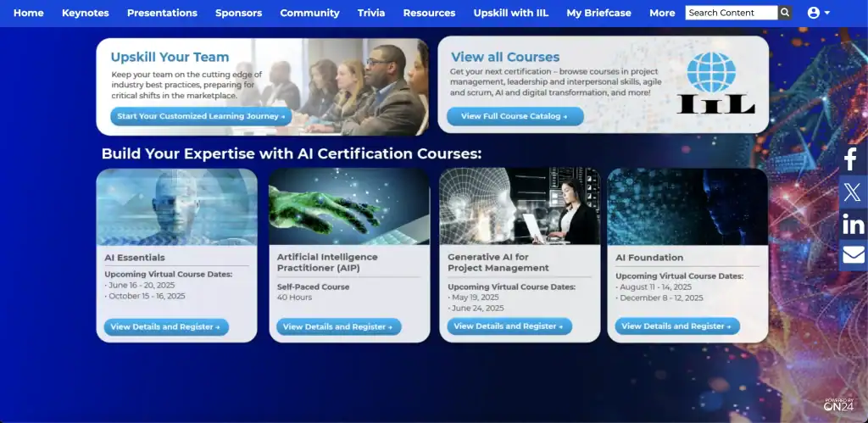Click the AI Foundation card title
Screen dimensions: 868x423
tap(649, 258)
